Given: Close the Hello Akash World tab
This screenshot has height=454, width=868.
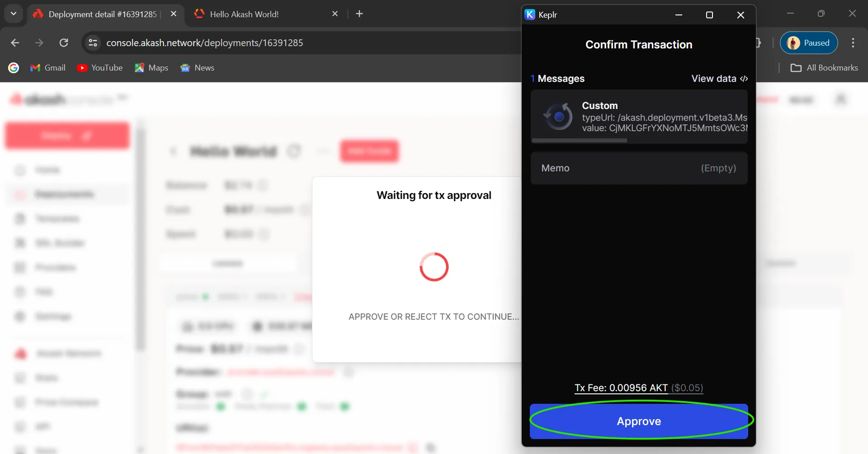Looking at the screenshot, I should point(335,14).
